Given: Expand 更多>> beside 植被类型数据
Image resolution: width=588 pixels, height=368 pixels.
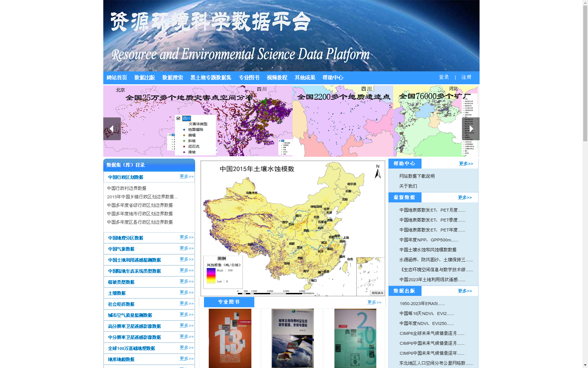Looking at the screenshot, I should click(x=187, y=282).
